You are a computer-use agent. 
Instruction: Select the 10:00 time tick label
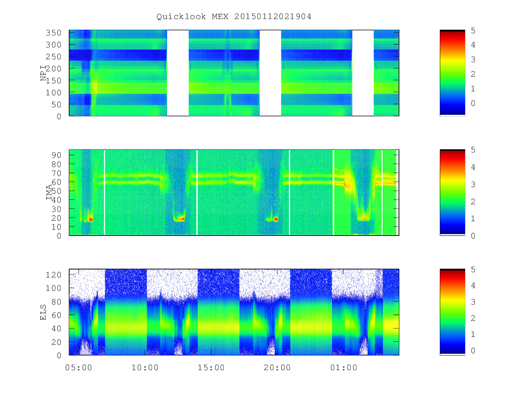[x=145, y=368]
